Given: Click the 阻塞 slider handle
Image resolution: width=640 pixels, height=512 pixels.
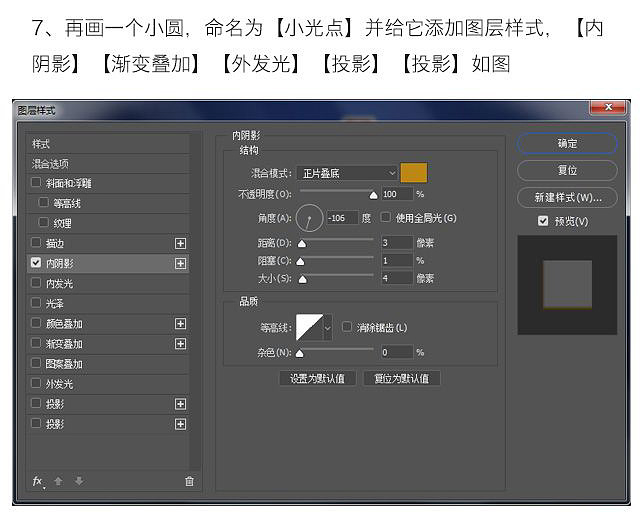Looking at the screenshot, I should pos(300,261).
